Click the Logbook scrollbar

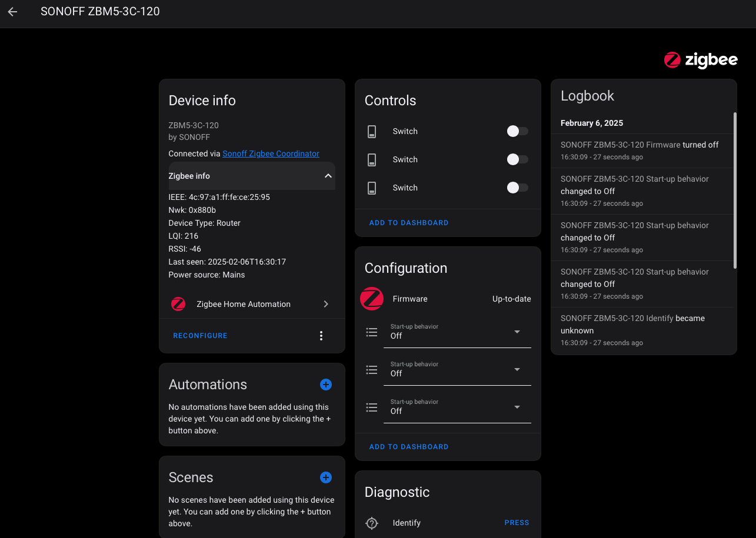(734, 190)
